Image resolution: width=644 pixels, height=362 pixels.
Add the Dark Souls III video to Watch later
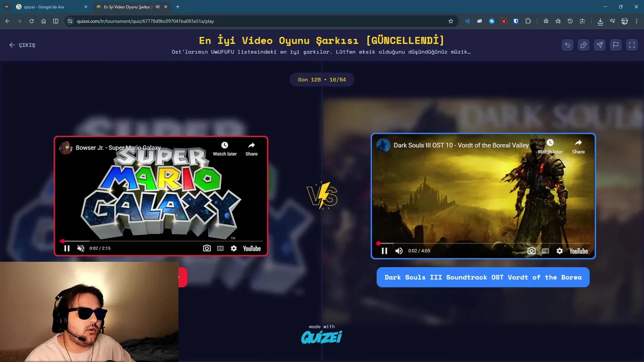(x=550, y=146)
